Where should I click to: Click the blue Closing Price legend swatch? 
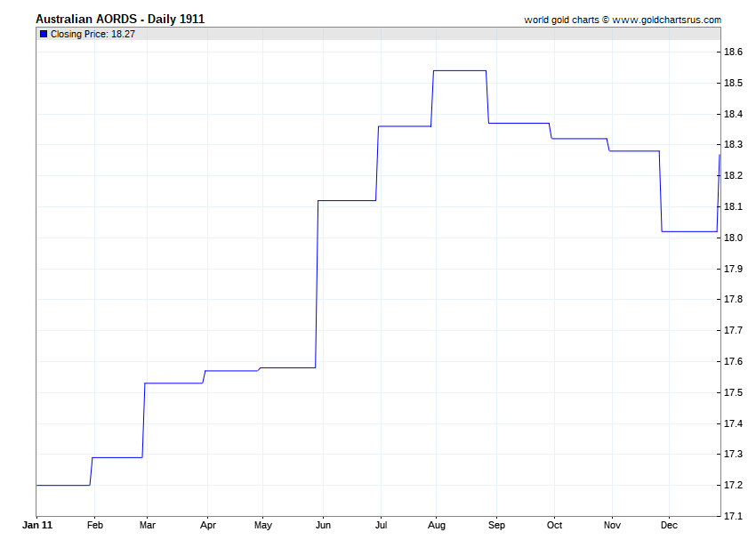[44, 34]
